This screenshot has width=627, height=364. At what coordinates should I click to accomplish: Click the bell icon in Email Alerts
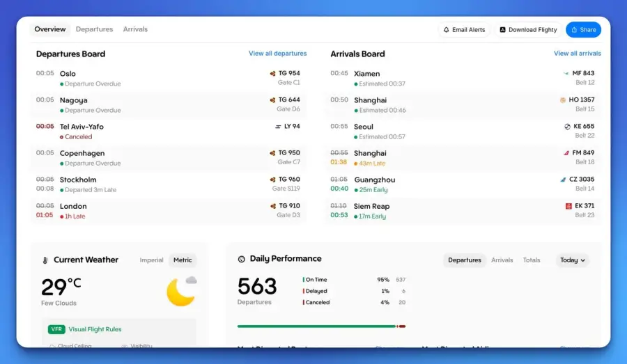coord(447,29)
